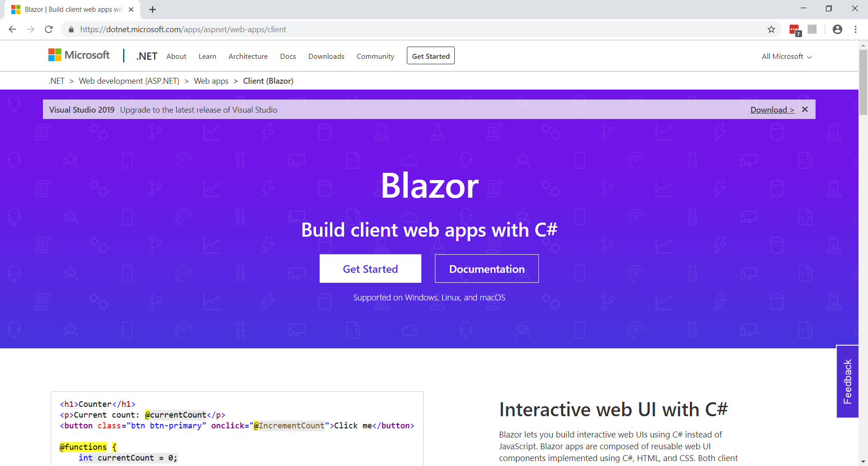
Task: Bookmark this page with the star icon
Action: 771,29
